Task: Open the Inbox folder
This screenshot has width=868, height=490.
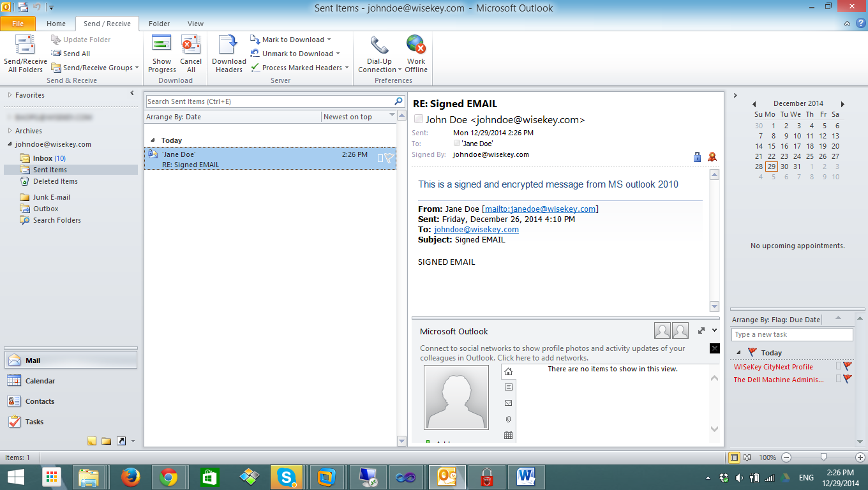Action: click(x=43, y=158)
